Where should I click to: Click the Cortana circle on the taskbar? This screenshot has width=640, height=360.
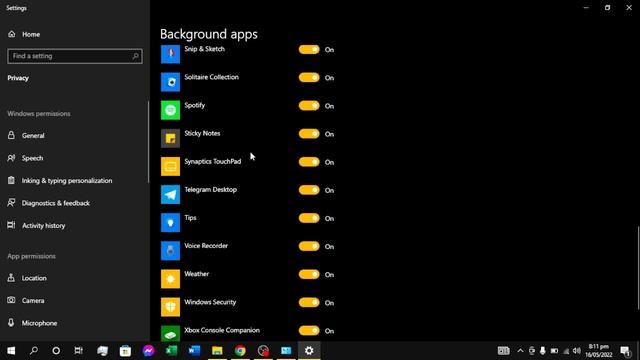[56, 351]
